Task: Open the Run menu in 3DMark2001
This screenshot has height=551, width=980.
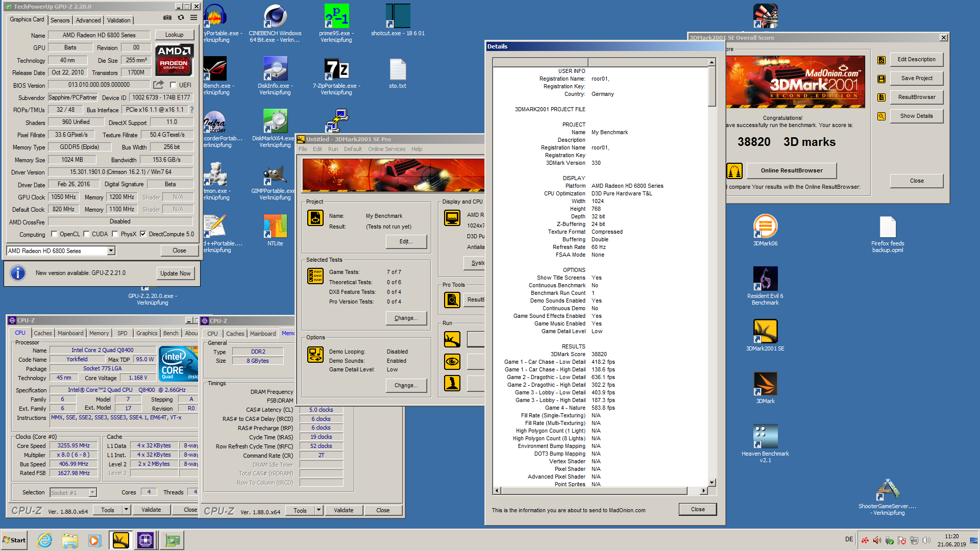Action: [x=333, y=149]
